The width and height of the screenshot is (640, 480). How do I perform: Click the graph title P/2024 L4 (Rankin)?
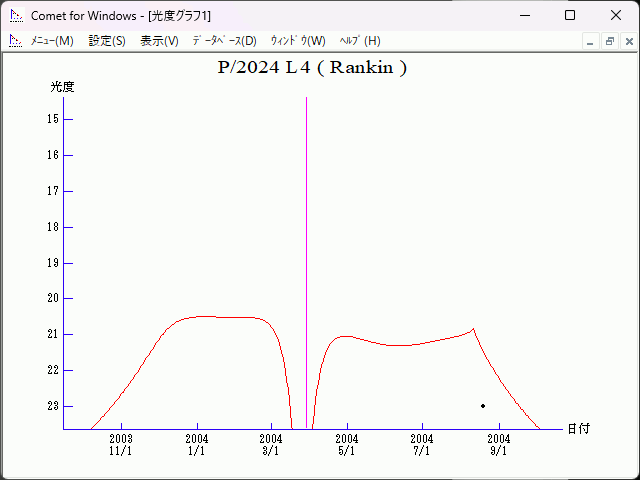(312, 68)
